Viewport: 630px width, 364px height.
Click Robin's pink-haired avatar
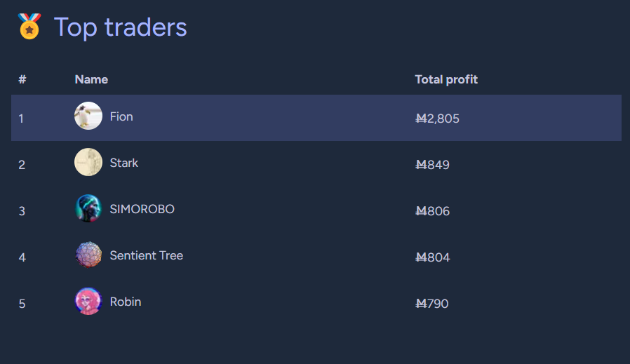point(88,301)
